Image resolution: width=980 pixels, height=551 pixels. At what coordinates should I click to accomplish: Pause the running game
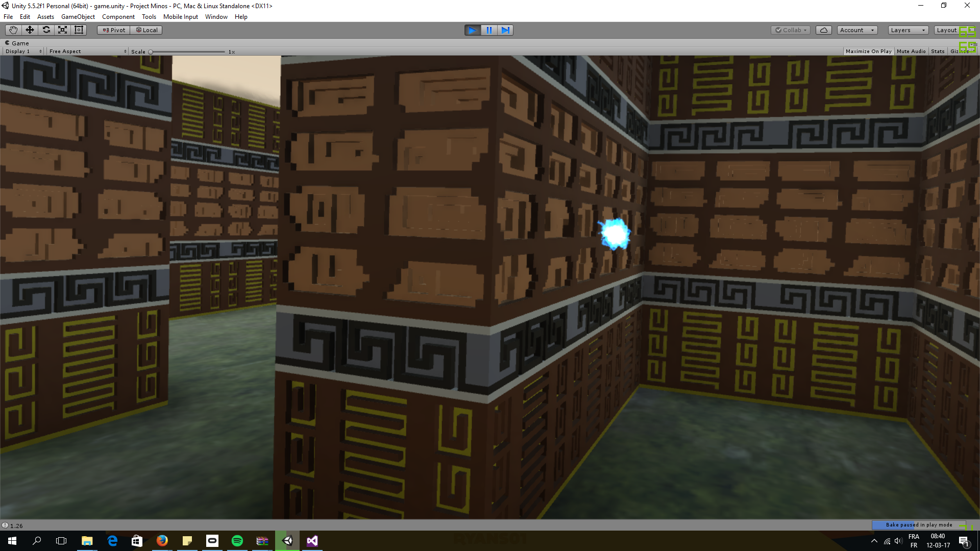pos(488,30)
